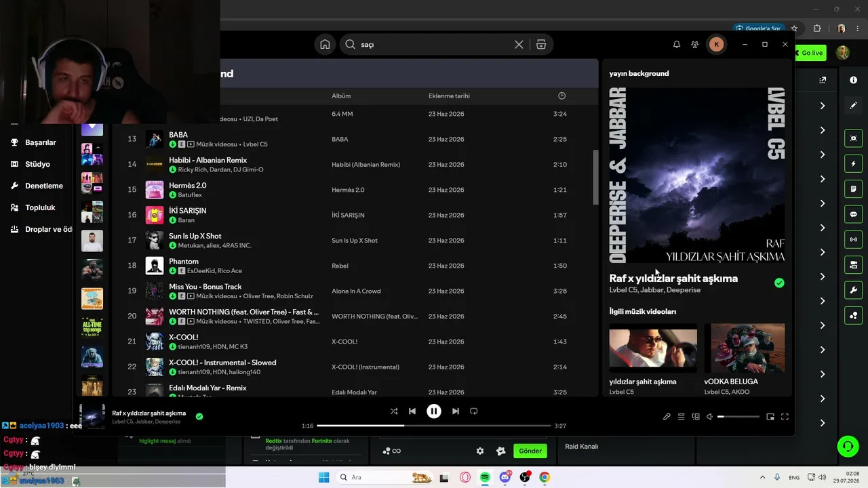Pause the currently playing song
Image resolution: width=868 pixels, height=488 pixels.
coord(434,411)
